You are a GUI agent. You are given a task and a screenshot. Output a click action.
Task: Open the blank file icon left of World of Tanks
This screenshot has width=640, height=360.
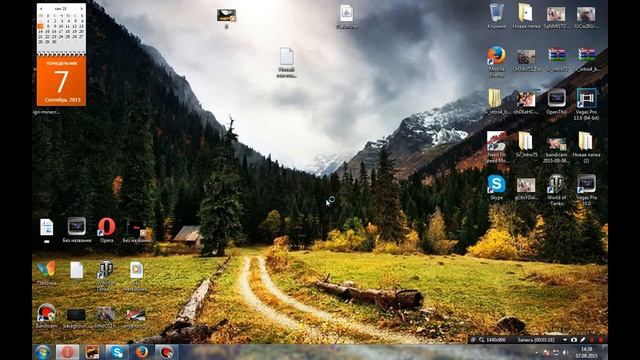(76, 270)
